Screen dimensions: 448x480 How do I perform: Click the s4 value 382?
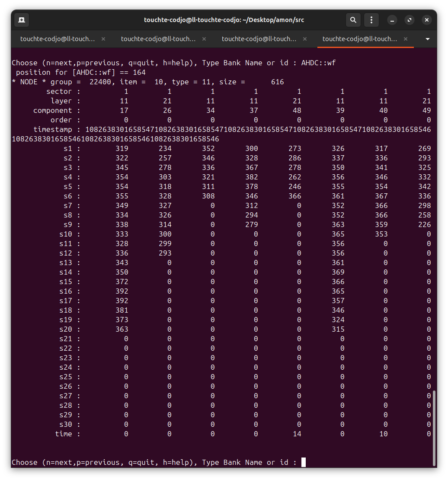(x=251, y=177)
